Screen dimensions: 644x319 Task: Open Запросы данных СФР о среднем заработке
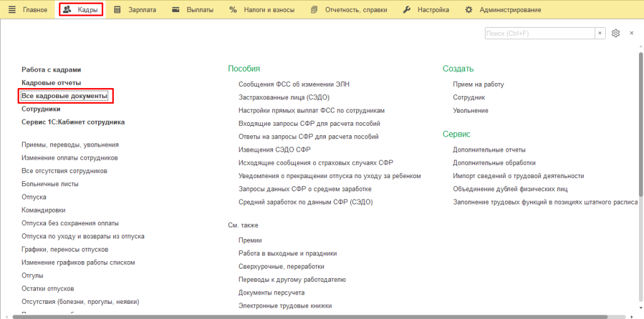305,189
